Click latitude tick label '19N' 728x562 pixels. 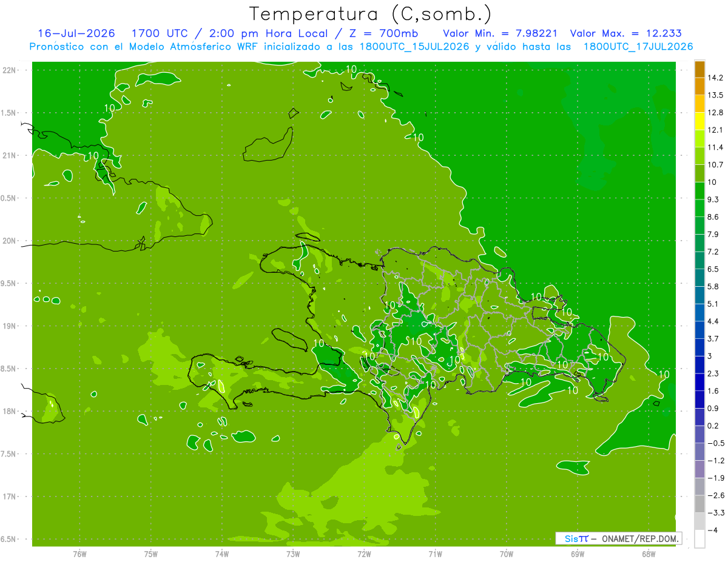(x=9, y=326)
